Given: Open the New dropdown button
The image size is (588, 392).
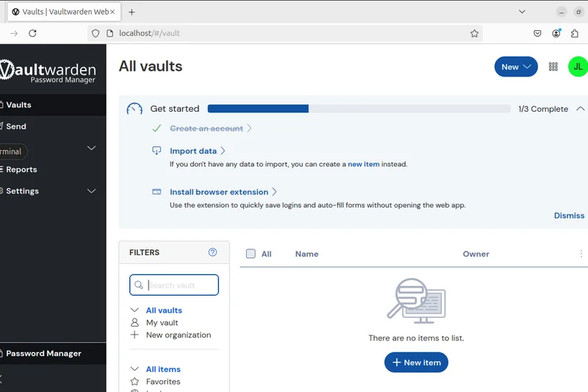Looking at the screenshot, I should (516, 67).
